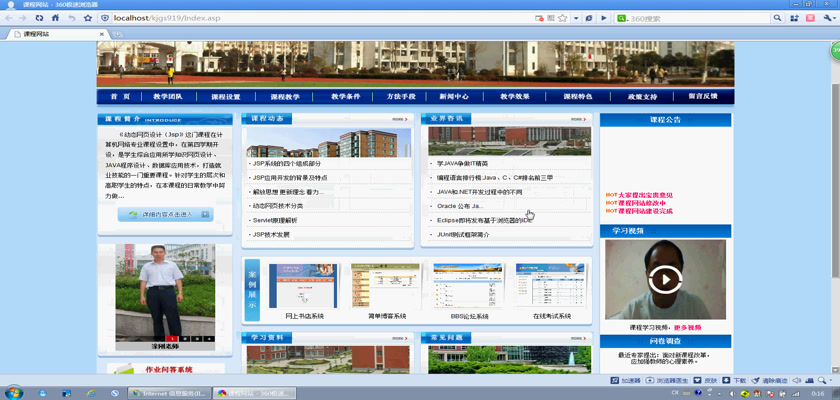840x400 pixels.
Task: Click the 详细内容点击进入 button
Action: click(x=165, y=214)
